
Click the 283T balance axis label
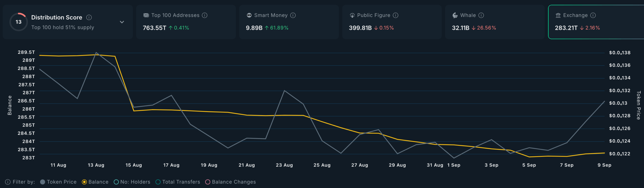(29, 158)
